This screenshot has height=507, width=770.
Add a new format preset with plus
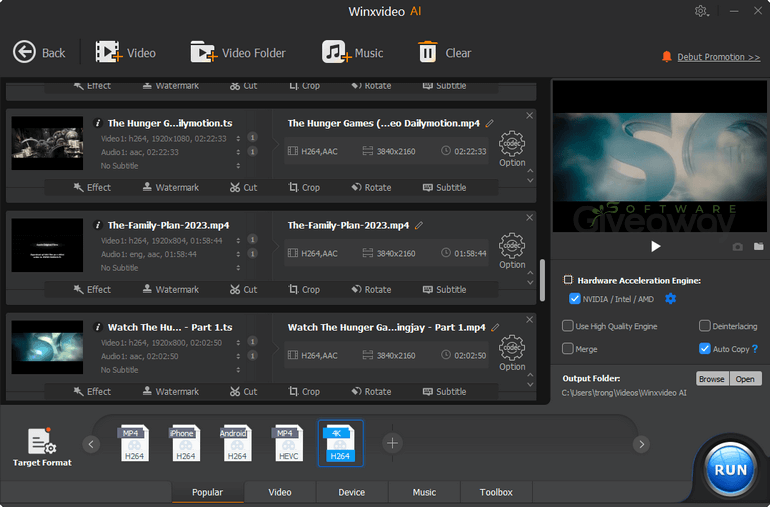coord(392,443)
